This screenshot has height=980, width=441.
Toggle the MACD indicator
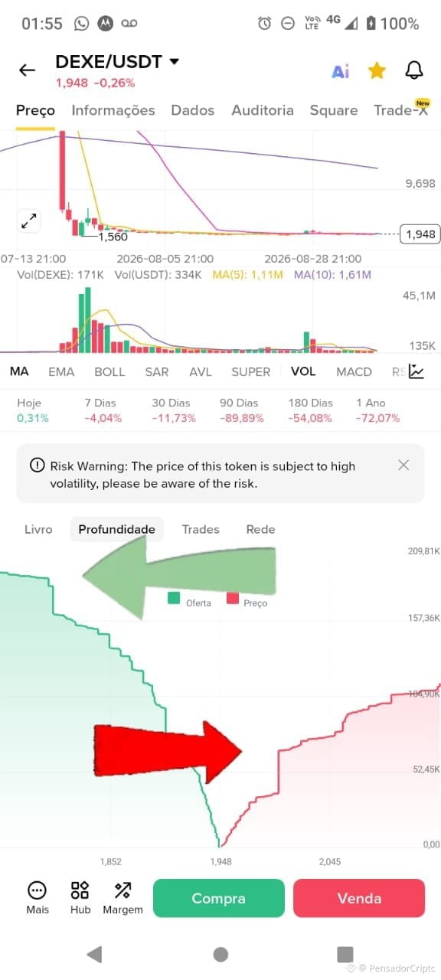point(354,372)
